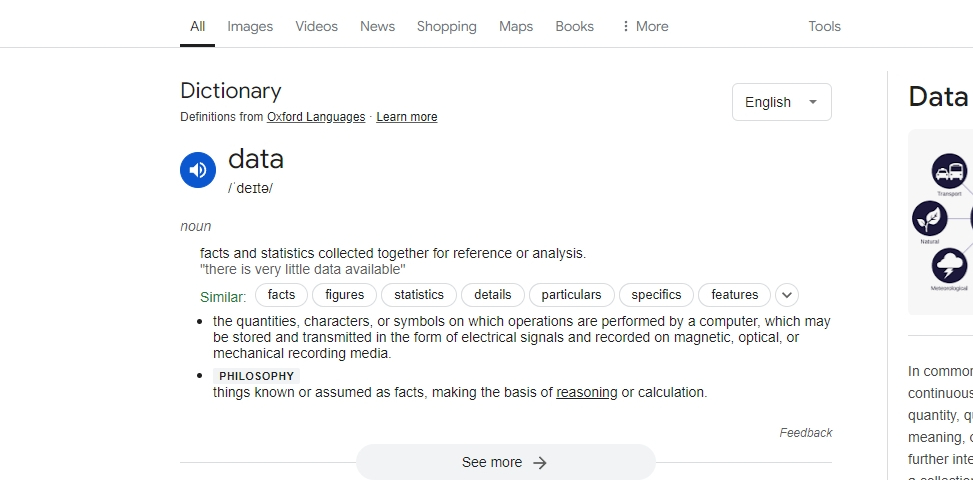Play pronunciation audio for data
Screen dimensions: 973x480
point(198,170)
